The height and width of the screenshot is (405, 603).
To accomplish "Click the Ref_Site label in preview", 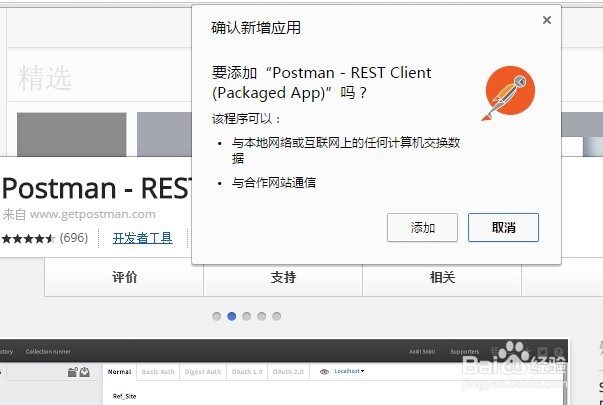I will (x=125, y=396).
